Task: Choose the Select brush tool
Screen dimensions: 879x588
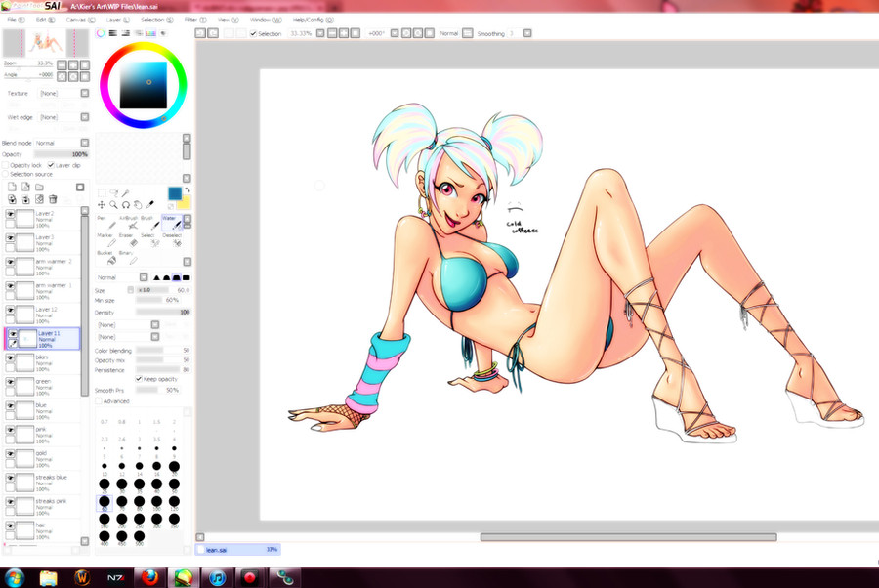Action: click(x=149, y=240)
